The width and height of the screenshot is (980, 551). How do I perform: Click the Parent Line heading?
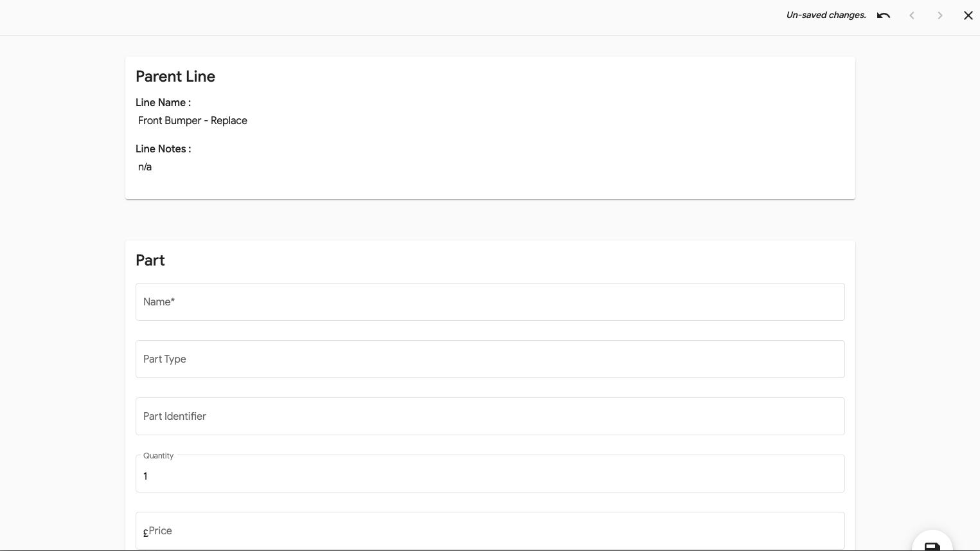tap(175, 77)
